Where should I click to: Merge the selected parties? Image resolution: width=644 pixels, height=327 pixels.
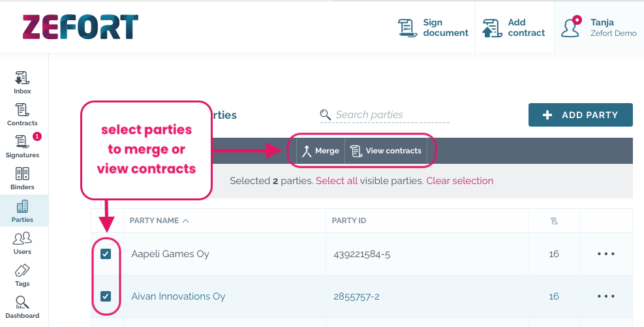(320, 151)
